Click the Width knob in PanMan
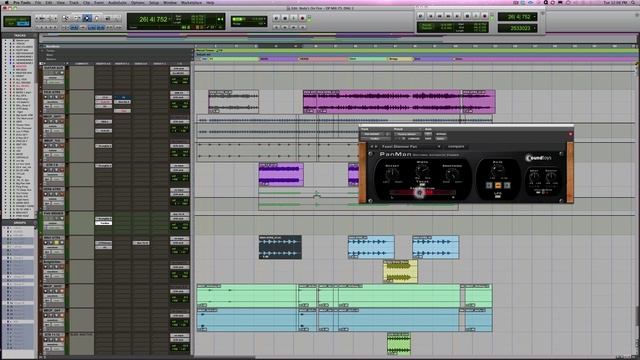The height and width of the screenshot is (360, 640). coord(422,170)
